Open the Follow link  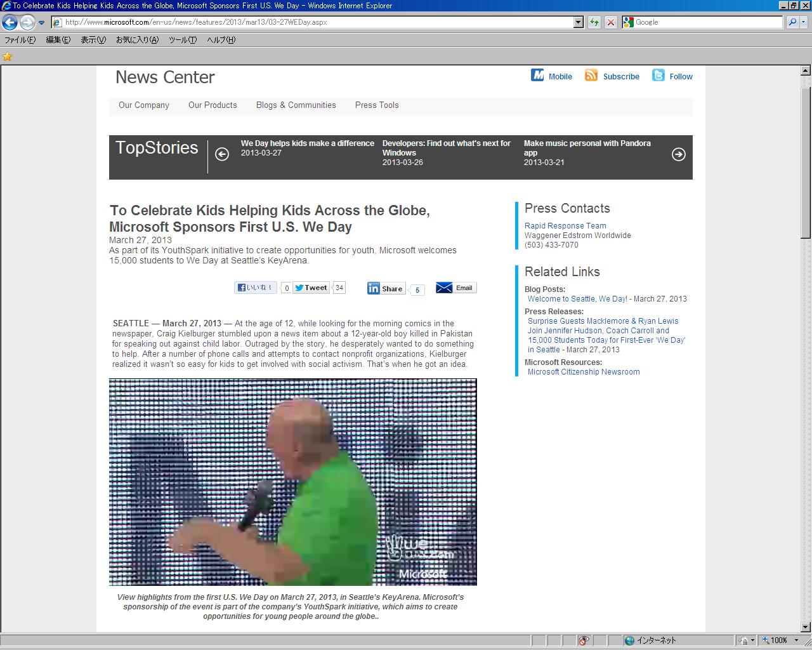coord(681,77)
